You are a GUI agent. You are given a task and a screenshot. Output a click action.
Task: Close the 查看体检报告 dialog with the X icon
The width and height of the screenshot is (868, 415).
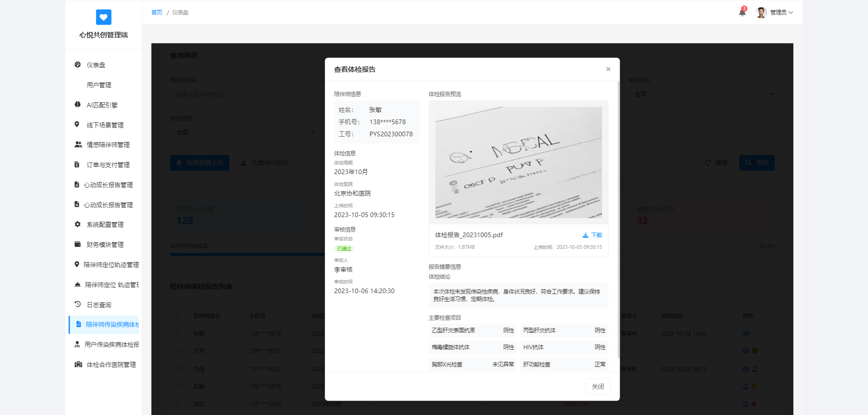coord(608,69)
